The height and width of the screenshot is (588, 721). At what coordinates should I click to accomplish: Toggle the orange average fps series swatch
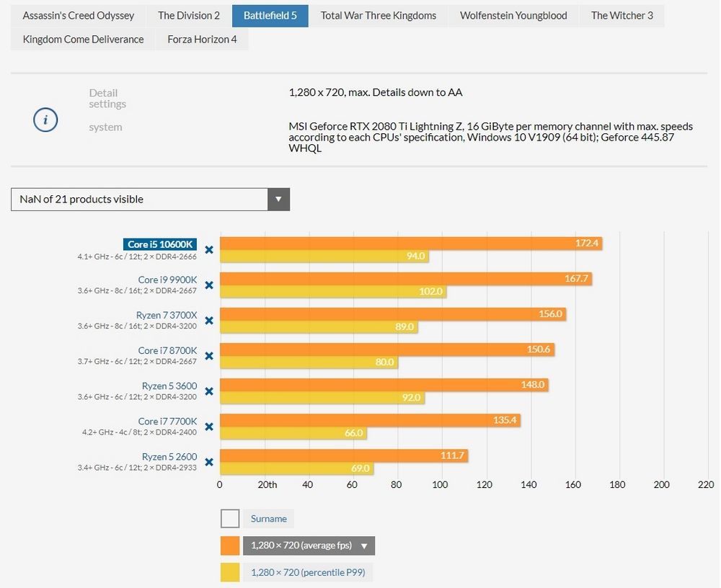pyautogui.click(x=230, y=545)
